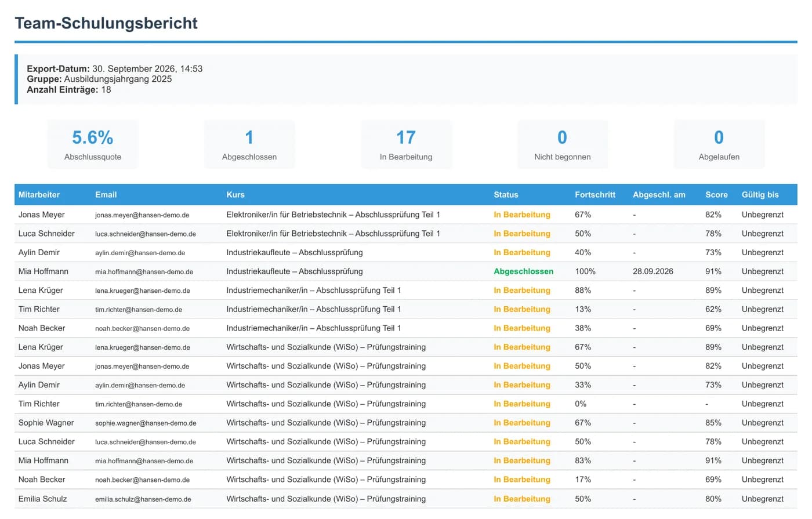812x519 pixels.
Task: Click the Abgeschl. am column header
Action: tap(659, 195)
